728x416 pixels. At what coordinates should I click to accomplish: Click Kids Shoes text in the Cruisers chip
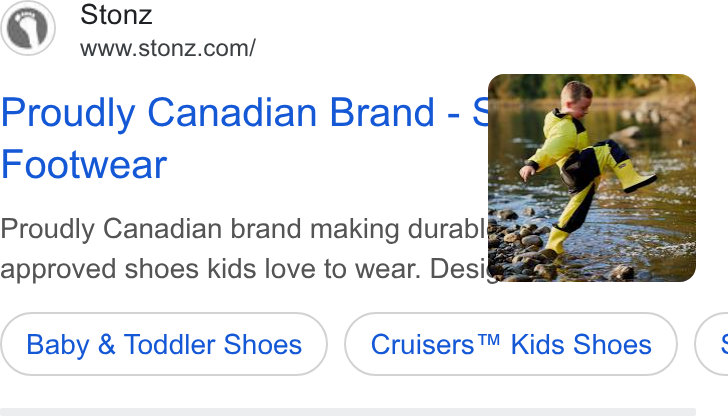pos(581,344)
